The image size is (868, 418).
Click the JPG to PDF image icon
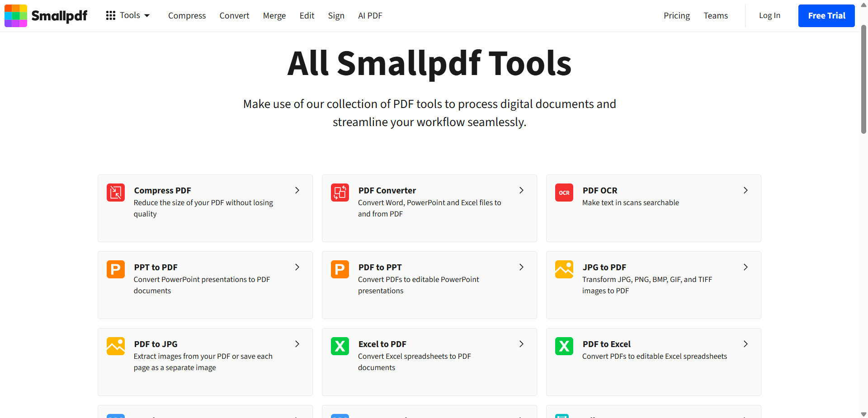coord(564,269)
